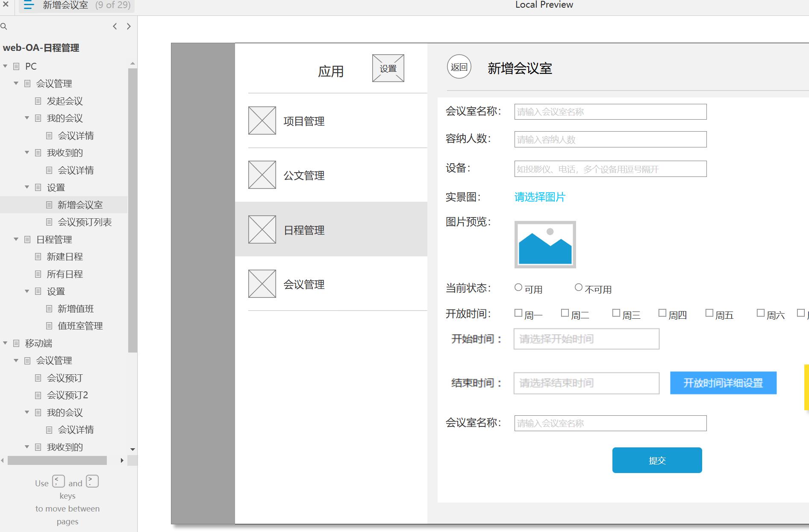Click the 图片预览 picture thumbnail
Image resolution: width=809 pixels, height=532 pixels.
(545, 244)
